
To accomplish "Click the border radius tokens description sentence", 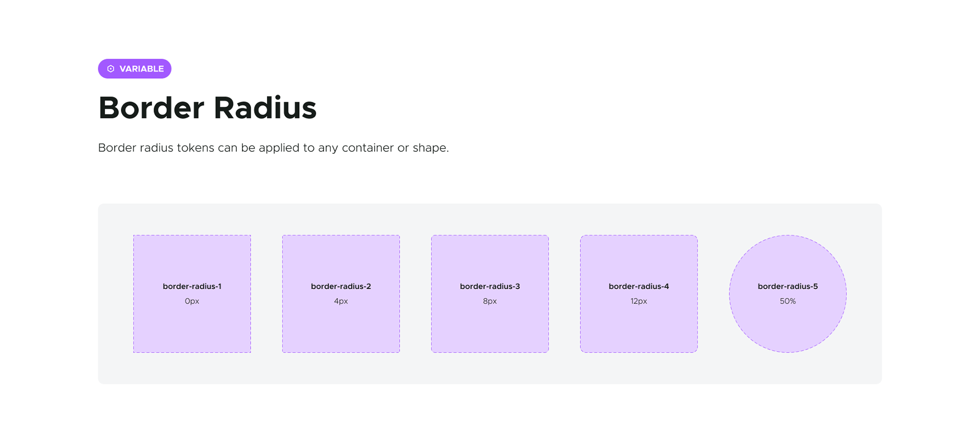I will click(273, 148).
